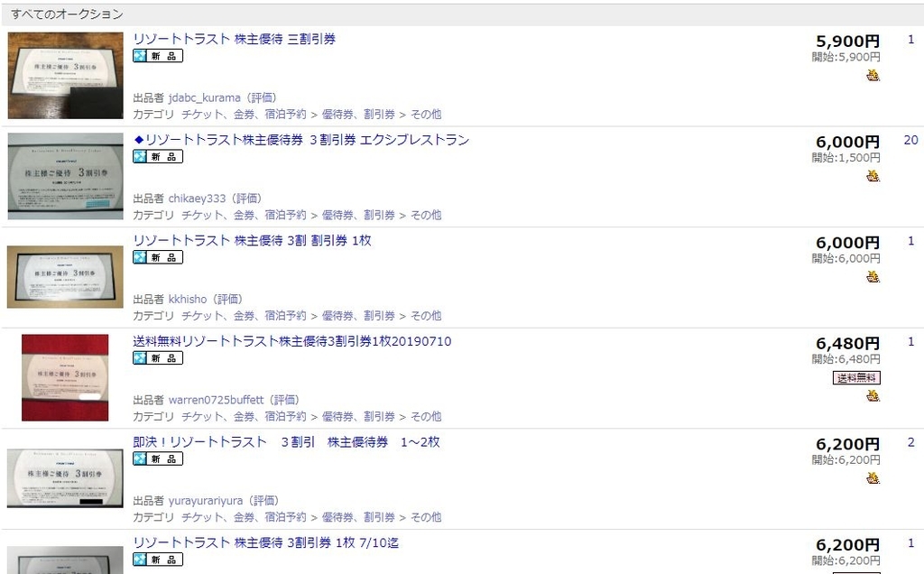Click the watchlist icon below 送料無料 badge
Viewport: 924px width, 574px height.
[873, 395]
